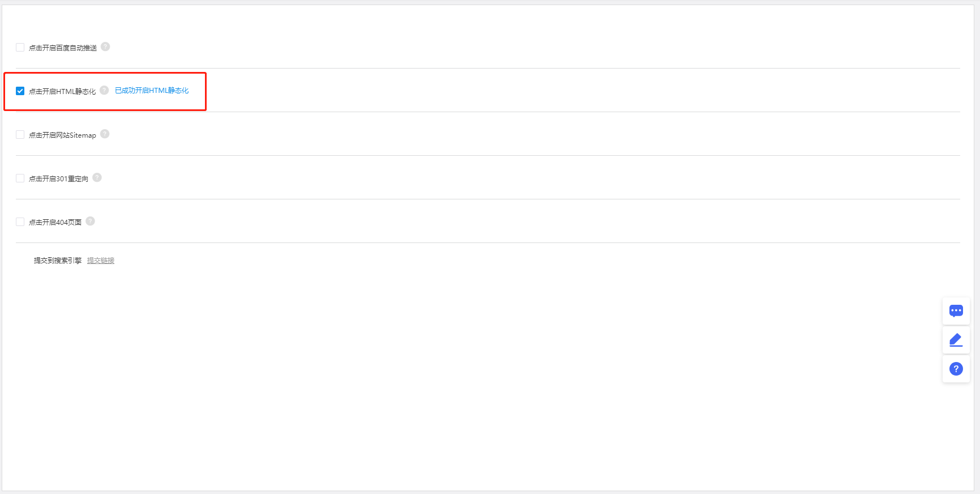The image size is (980, 494).
Task: Click the 提交到搜索引擎 label text
Action: [58, 261]
